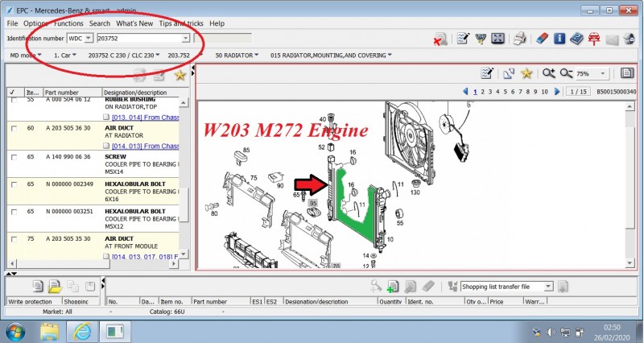This screenshot has height=343, width=644.
Task: Click the parts list vertical scrollbar
Action: [184, 179]
